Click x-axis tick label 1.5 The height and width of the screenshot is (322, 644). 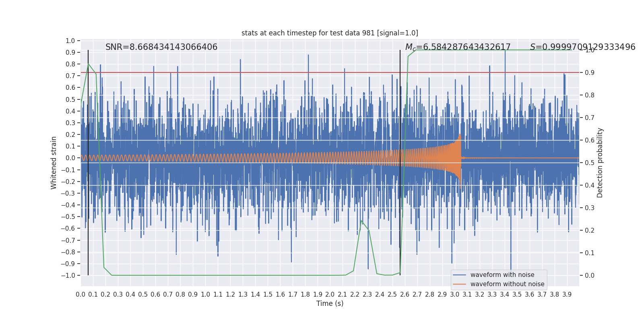coord(268,295)
